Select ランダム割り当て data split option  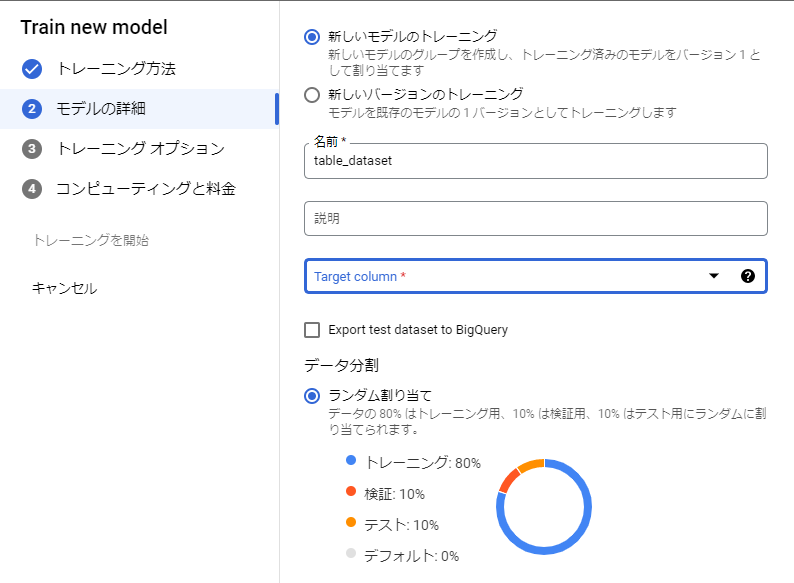coord(312,395)
